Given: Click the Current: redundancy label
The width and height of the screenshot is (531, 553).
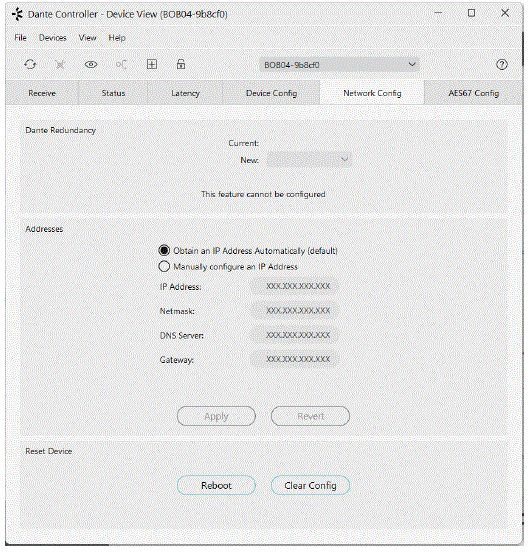Looking at the screenshot, I should coord(243,143).
